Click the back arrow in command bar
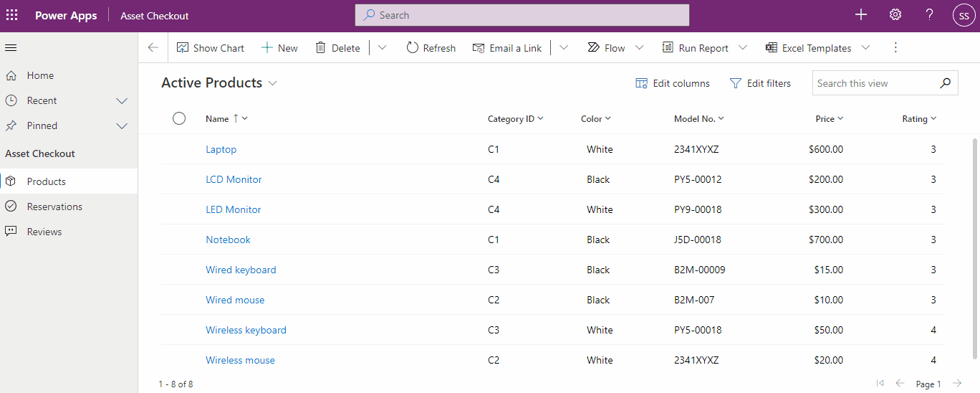The image size is (980, 393). click(x=153, y=48)
